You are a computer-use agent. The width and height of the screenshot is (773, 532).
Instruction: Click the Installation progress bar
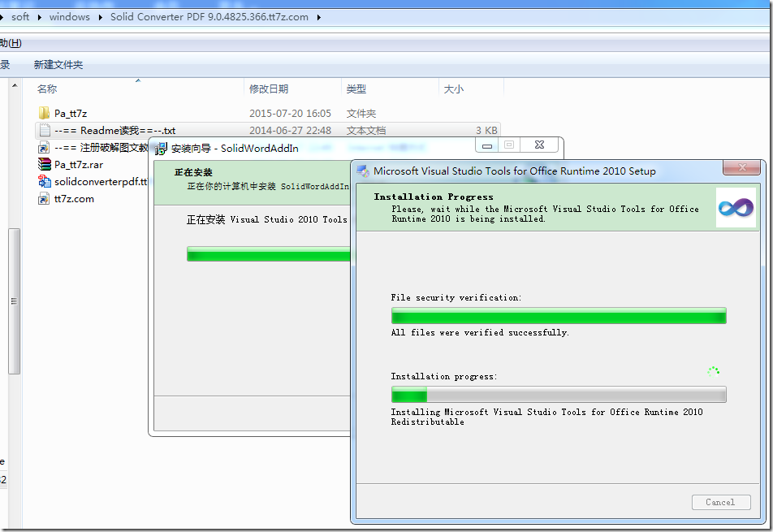click(x=559, y=395)
